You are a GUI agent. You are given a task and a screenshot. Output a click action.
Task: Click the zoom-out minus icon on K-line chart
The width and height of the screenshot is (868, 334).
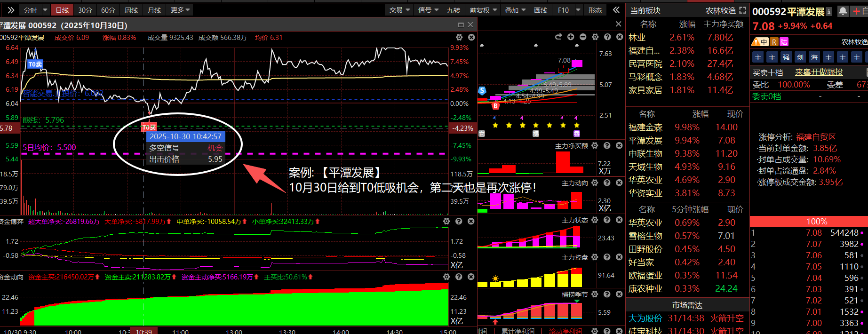click(x=583, y=37)
